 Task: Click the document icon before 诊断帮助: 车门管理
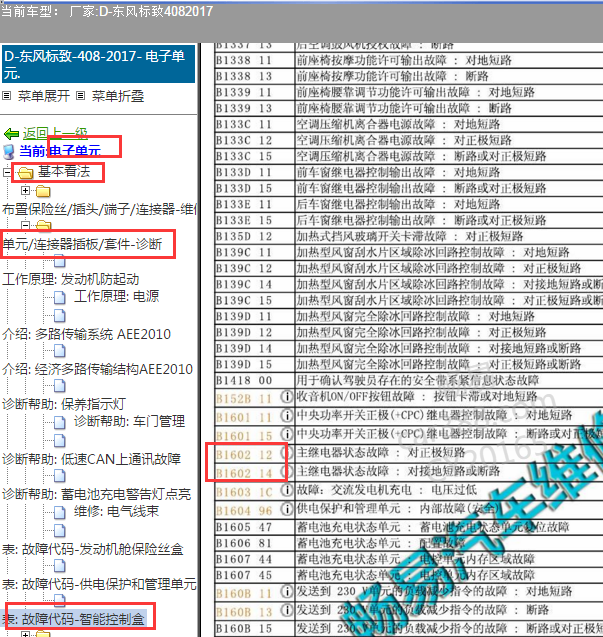click(59, 422)
